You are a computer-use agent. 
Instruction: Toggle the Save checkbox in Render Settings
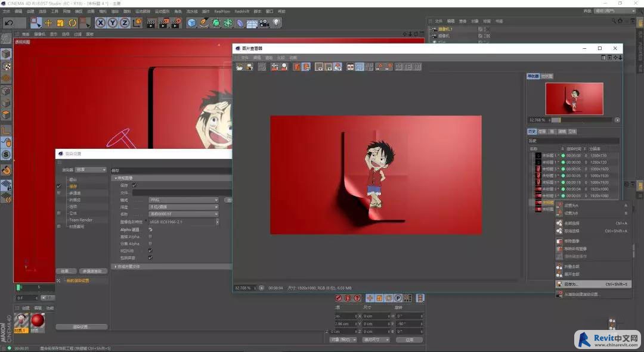134,185
